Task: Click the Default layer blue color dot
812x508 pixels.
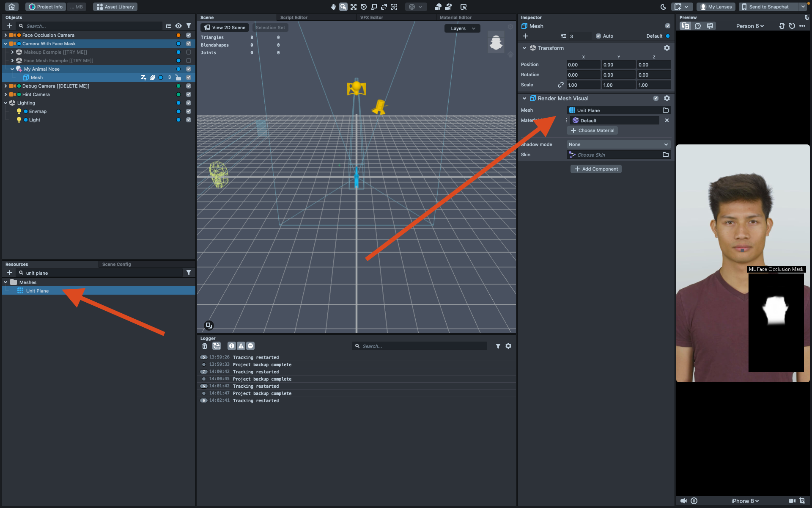Action: point(668,36)
